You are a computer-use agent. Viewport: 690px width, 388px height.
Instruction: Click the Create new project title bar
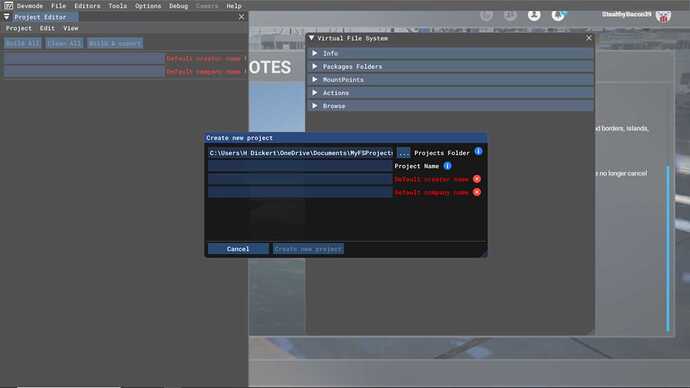(x=345, y=138)
